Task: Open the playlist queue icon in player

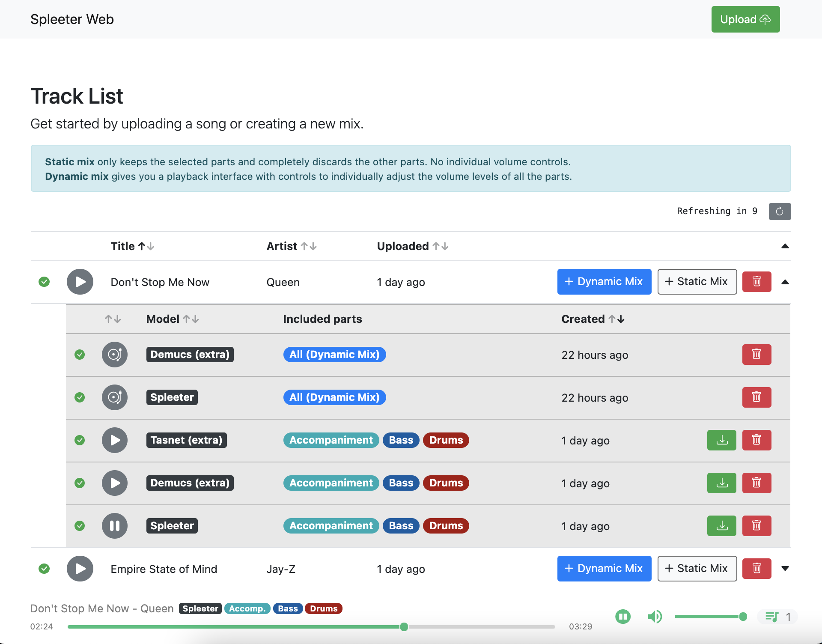Action: pos(772,617)
